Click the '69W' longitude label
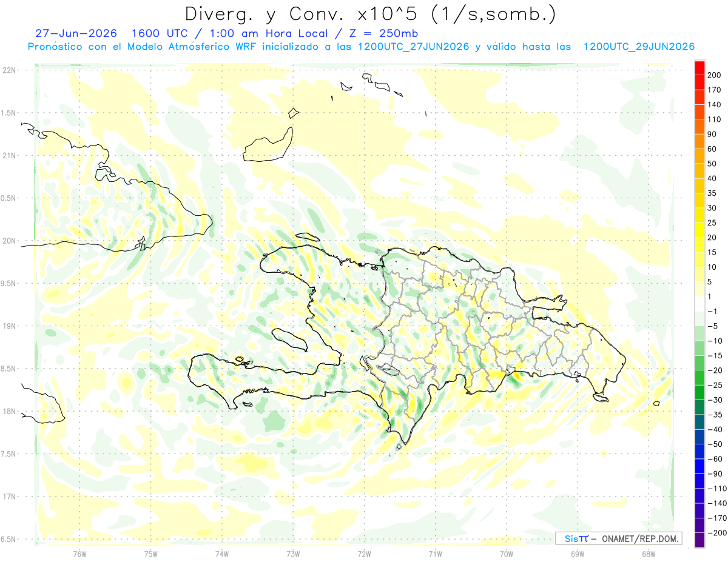 tap(578, 554)
